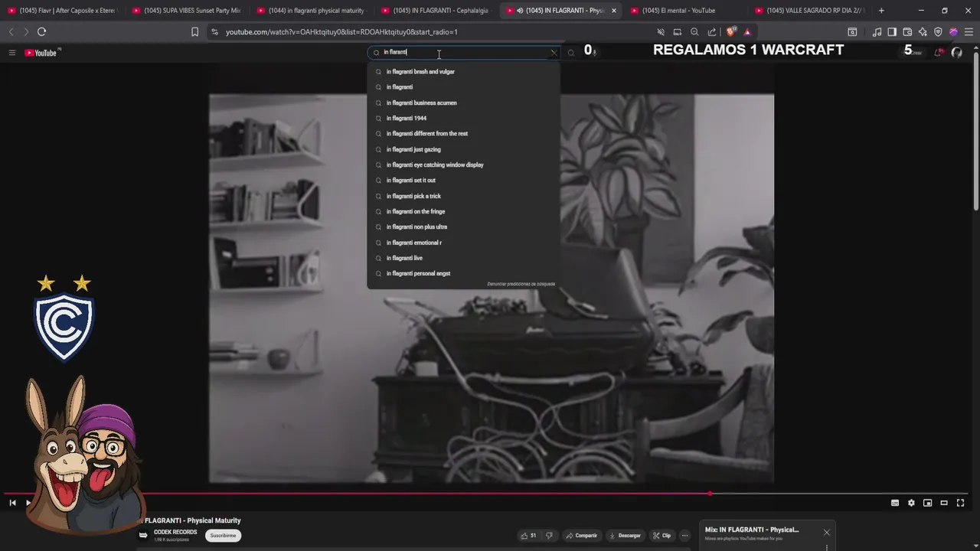Choose suggestion 'in flagranti 1944'
The height and width of the screenshot is (551, 980).
coord(463,119)
